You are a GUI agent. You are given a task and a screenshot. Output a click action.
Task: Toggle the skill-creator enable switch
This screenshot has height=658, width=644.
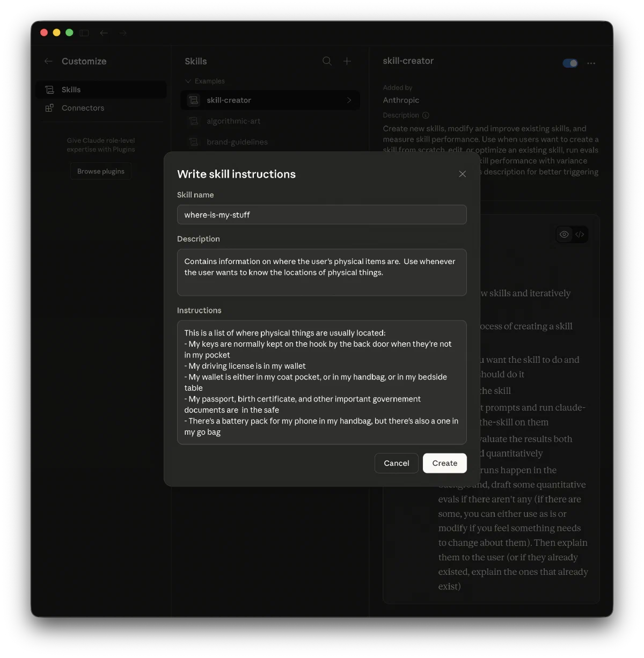click(x=570, y=63)
